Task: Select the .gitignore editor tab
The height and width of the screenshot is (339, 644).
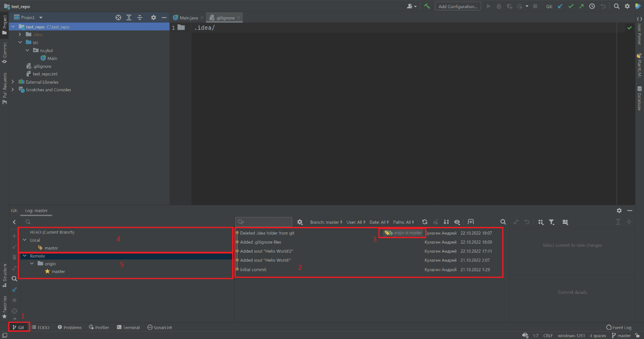Action: 225,18
